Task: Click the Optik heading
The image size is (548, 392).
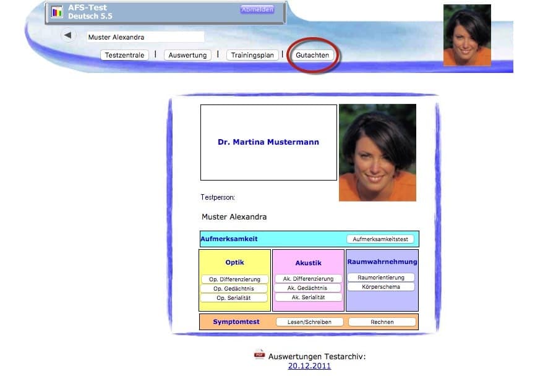Action: [234, 262]
